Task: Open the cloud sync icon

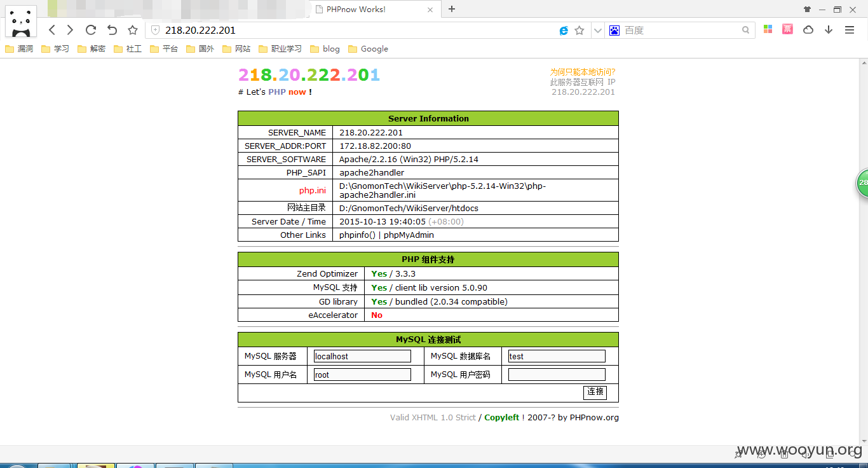Action: 808,30
